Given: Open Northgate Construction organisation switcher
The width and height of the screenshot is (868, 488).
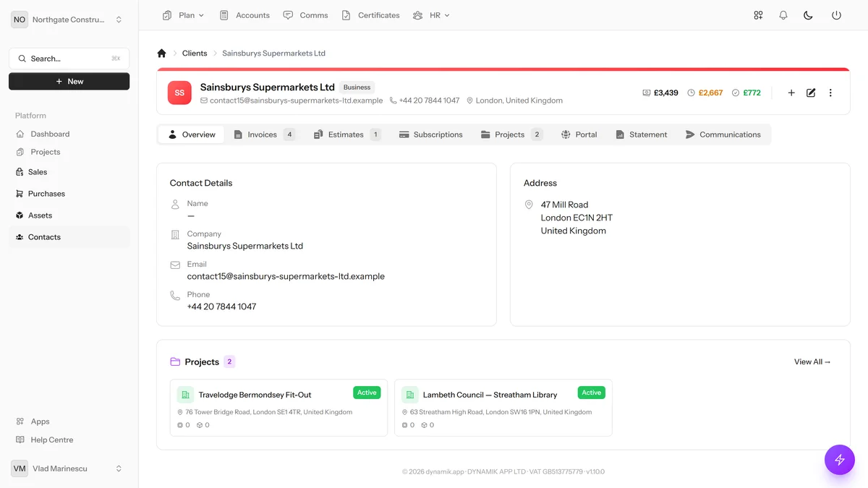Looking at the screenshot, I should pos(69,20).
